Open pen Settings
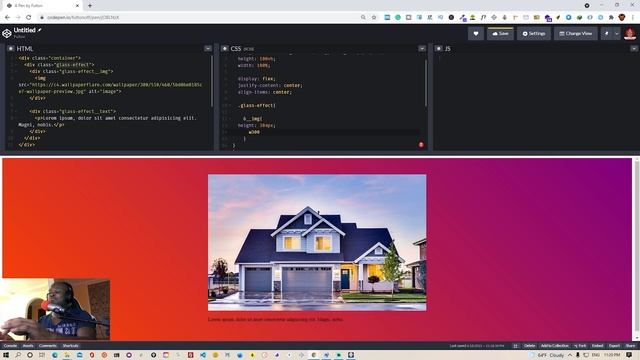 [534, 33]
